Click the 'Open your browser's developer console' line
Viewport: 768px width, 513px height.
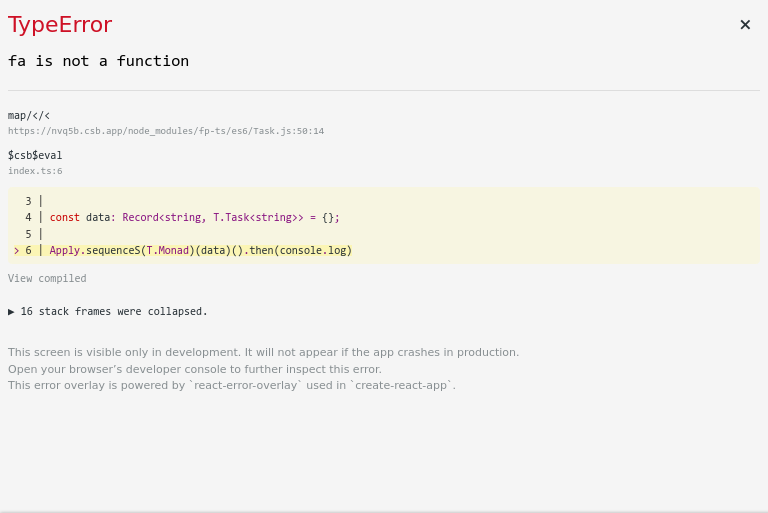point(194,369)
